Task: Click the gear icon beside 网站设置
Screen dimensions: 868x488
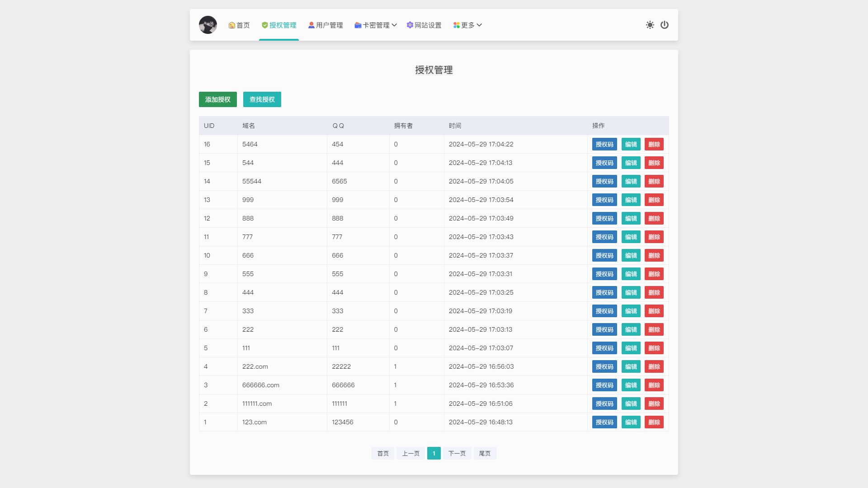Action: tap(410, 25)
